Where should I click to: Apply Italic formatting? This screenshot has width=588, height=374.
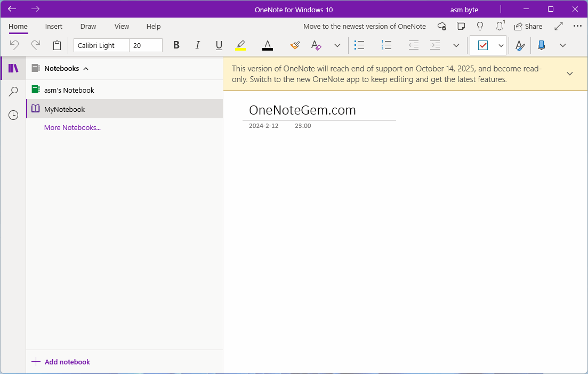(x=198, y=45)
